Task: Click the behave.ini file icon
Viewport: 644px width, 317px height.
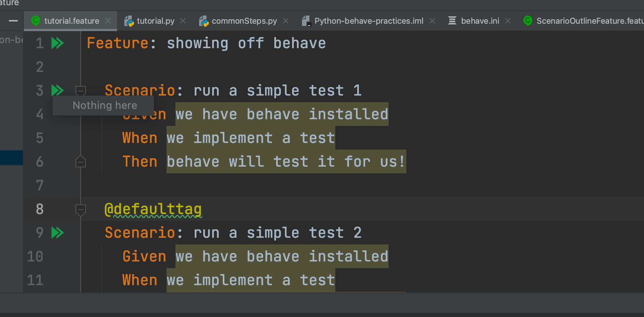Action: click(452, 21)
